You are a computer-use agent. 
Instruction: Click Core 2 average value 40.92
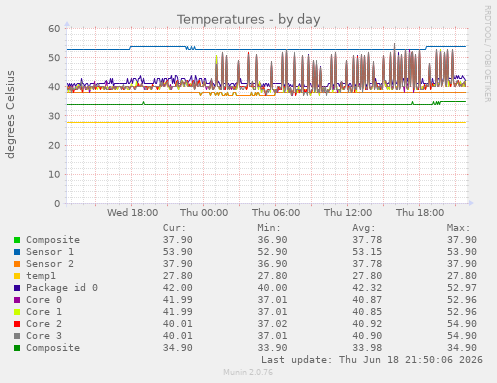367,324
